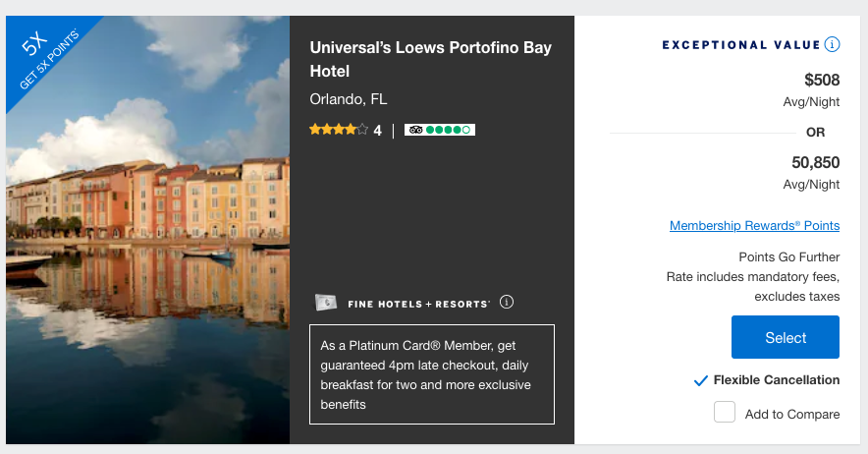Click the Platinum Card Member benefits box

(432, 374)
